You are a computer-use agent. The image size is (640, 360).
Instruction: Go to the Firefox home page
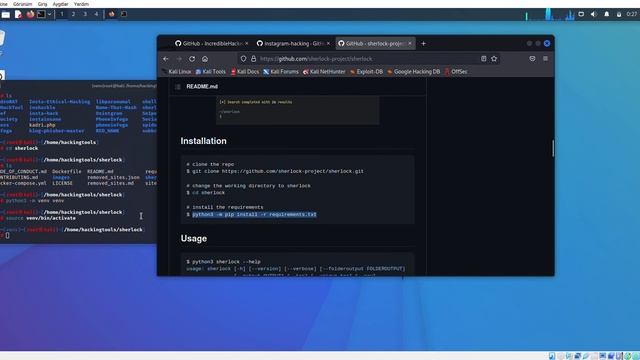[205, 59]
